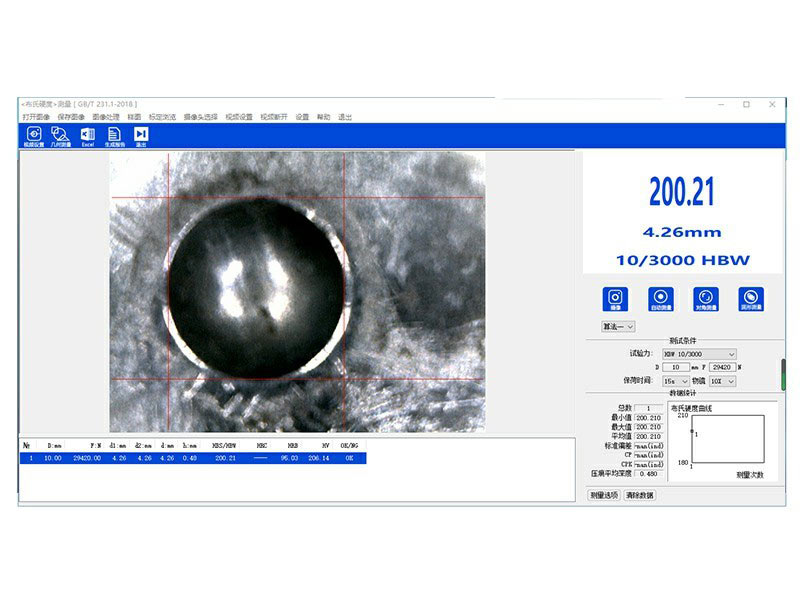
Task: Click the 测量选项 button
Action: [x=603, y=495]
